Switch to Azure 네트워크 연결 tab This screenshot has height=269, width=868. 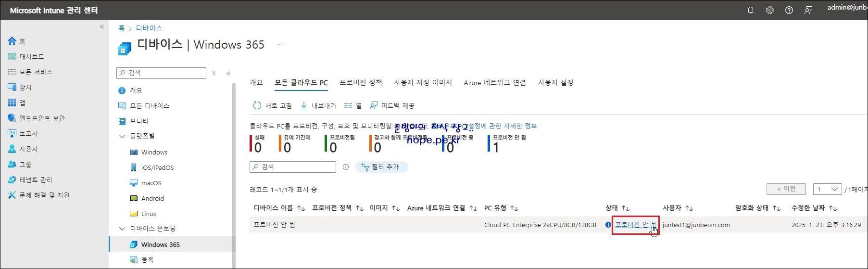coord(495,83)
